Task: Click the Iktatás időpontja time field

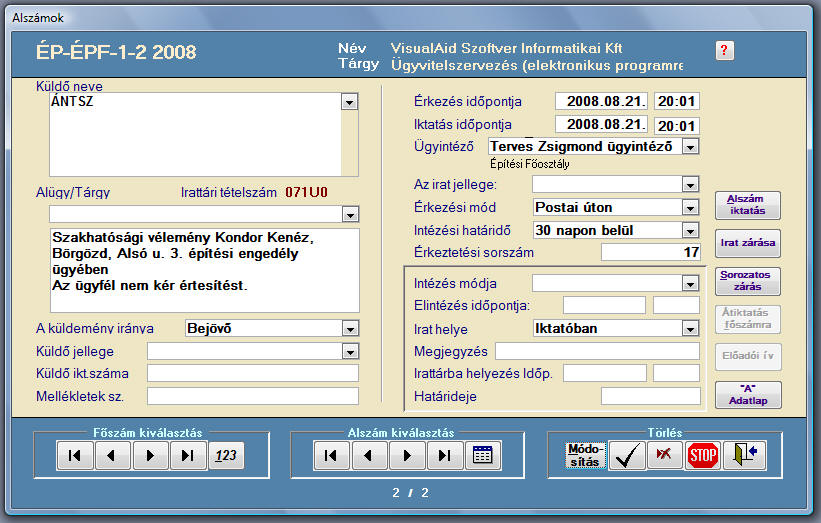Action: pyautogui.click(x=676, y=126)
